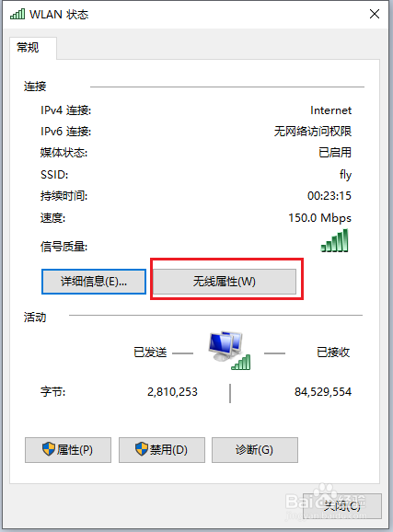Click the IPv4 连接 Internet value
The image size is (393, 532).
click(331, 110)
